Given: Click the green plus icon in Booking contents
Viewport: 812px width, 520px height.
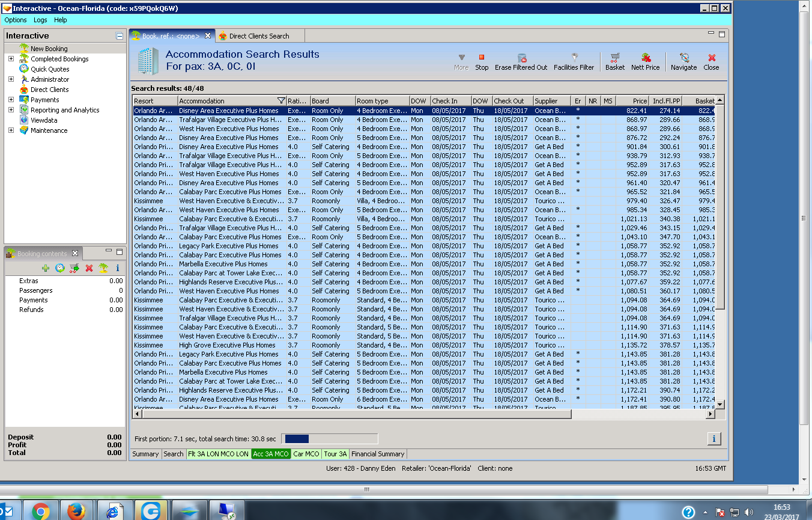Looking at the screenshot, I should (46, 268).
